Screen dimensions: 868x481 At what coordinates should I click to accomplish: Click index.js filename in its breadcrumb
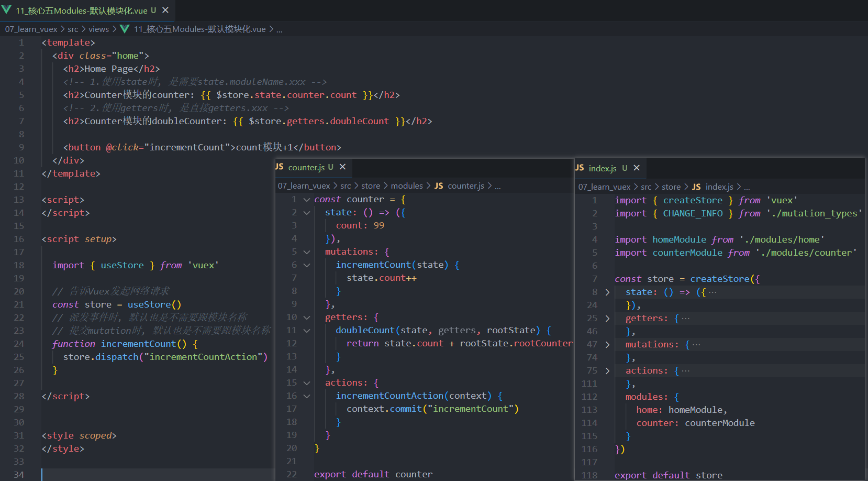tap(719, 187)
